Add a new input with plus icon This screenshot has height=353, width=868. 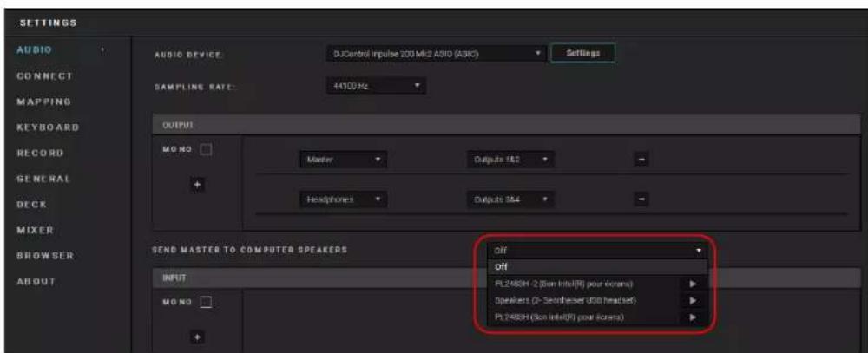196,337
